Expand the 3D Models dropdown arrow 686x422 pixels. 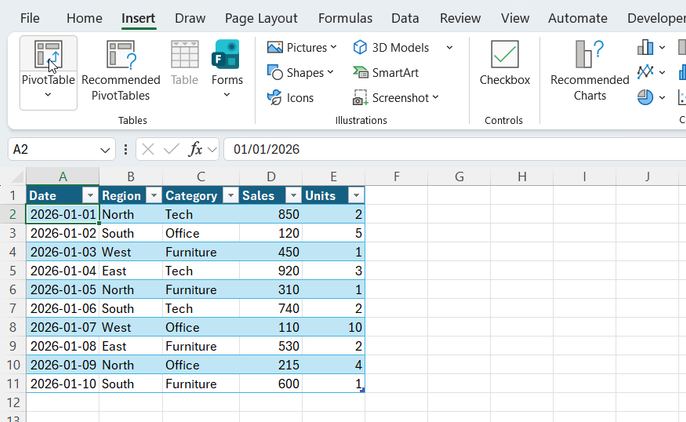(449, 47)
